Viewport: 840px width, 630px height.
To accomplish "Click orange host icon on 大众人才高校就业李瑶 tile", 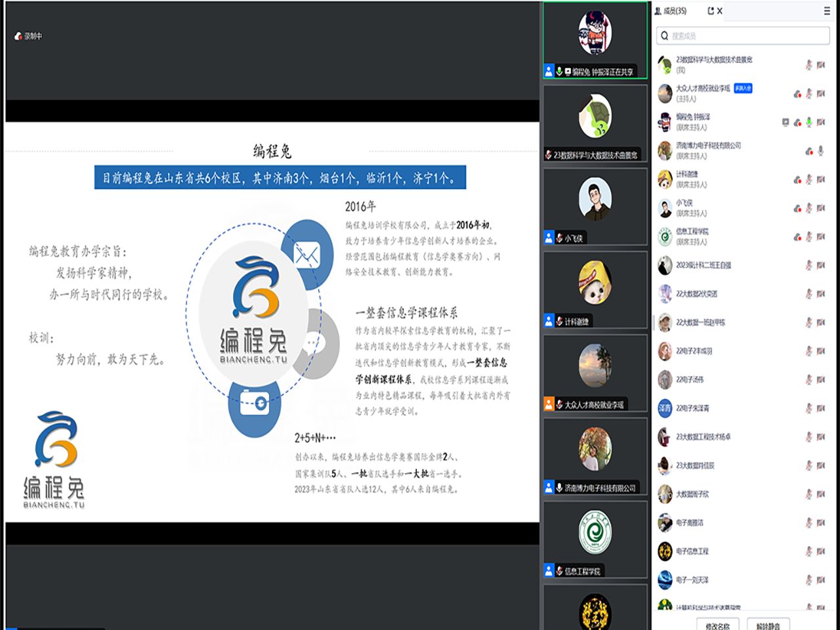I will 549,404.
